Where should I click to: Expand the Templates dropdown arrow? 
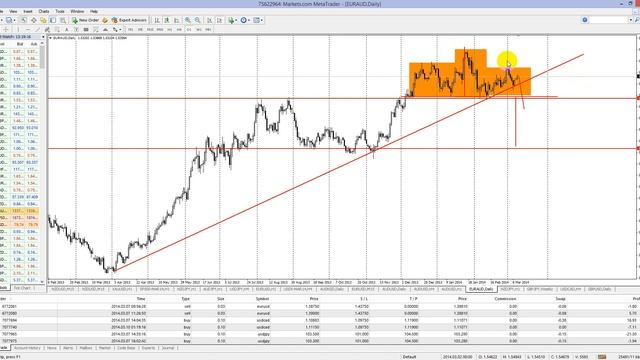pyautogui.click(x=262, y=20)
